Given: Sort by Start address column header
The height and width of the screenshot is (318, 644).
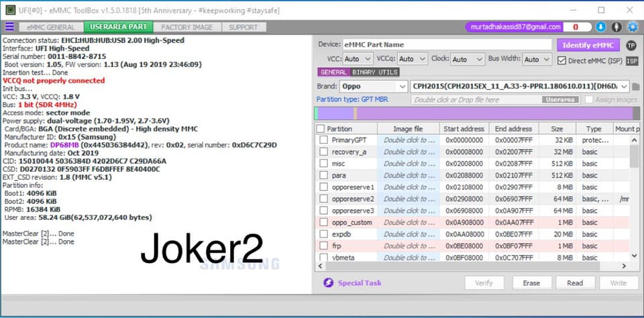Looking at the screenshot, I should tap(464, 129).
